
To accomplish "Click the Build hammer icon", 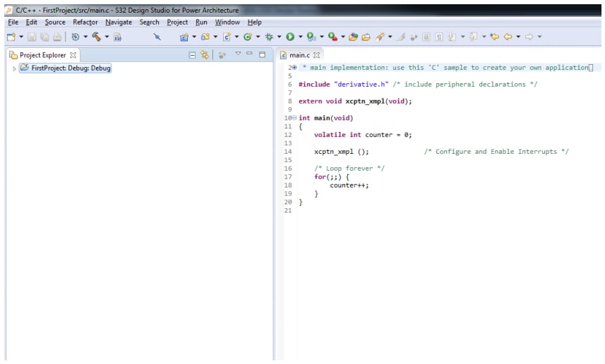I will coord(96,37).
